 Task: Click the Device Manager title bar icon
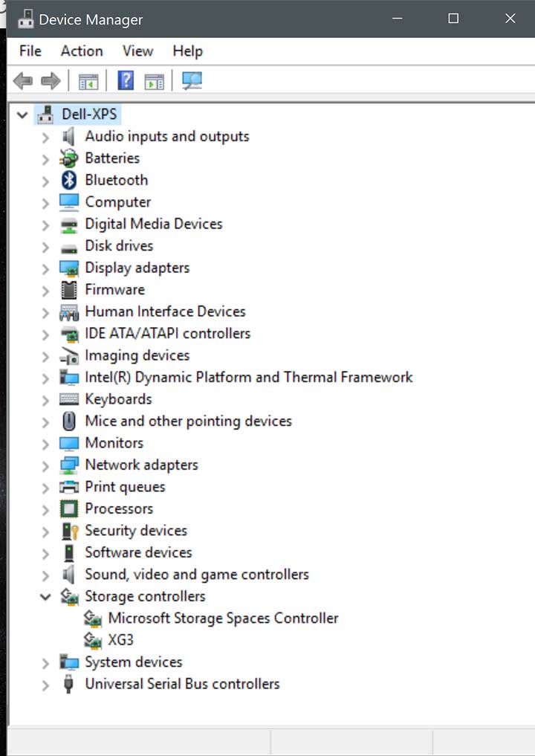[25, 20]
